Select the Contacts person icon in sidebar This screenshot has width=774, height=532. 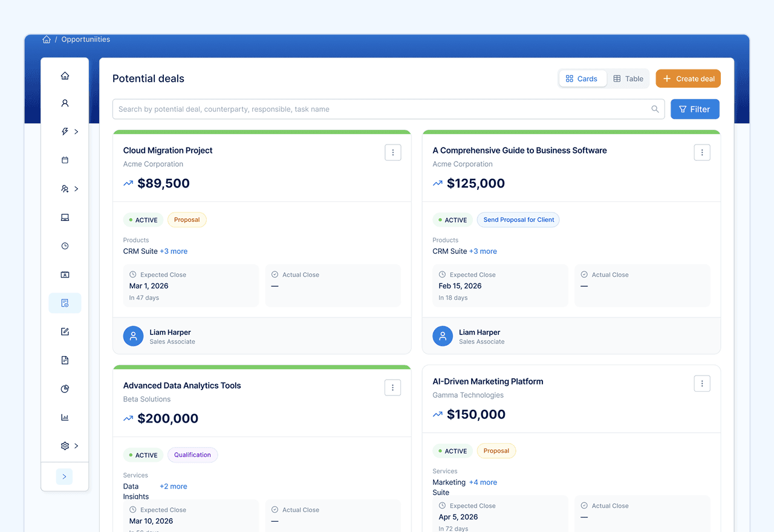[x=65, y=103]
